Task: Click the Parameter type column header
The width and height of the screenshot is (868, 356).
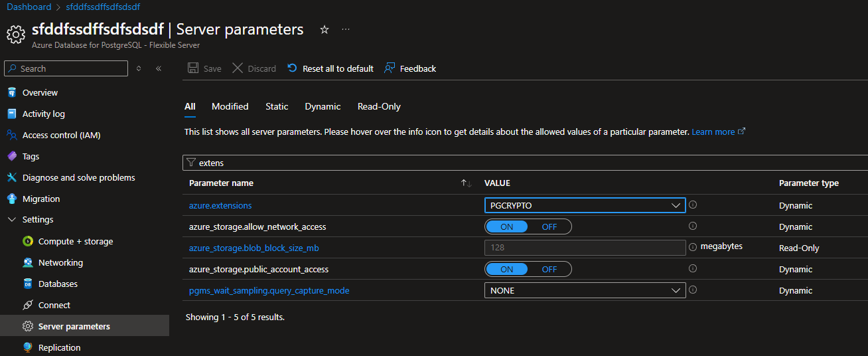Action: click(808, 183)
